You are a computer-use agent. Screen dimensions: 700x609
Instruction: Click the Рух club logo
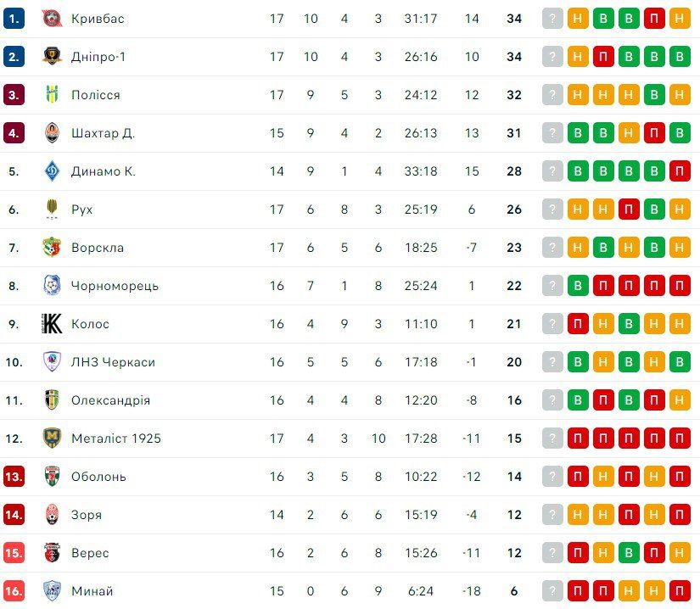(52, 210)
